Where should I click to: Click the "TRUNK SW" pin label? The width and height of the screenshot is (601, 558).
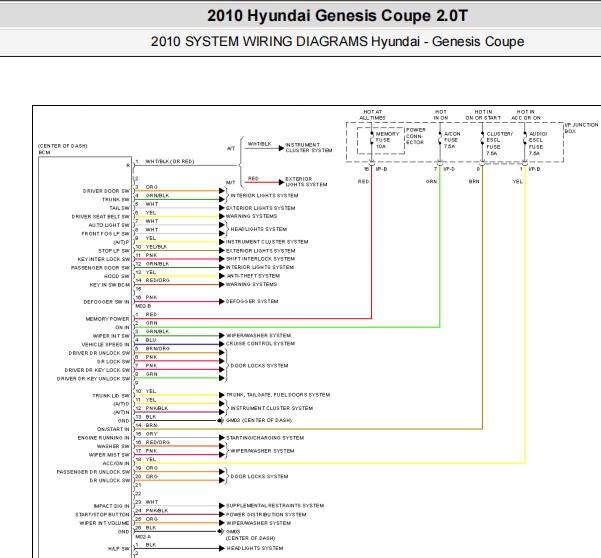[x=116, y=200]
